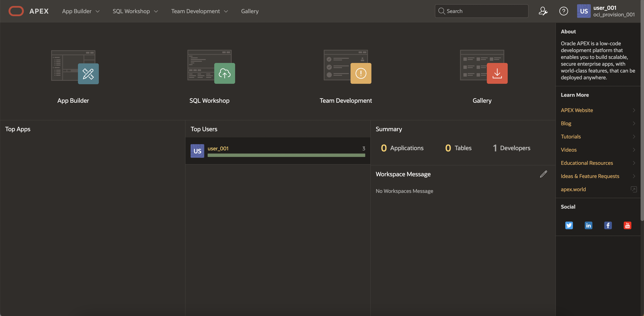Open the SQL Workshop cloud icon
644x316 pixels.
tap(224, 73)
